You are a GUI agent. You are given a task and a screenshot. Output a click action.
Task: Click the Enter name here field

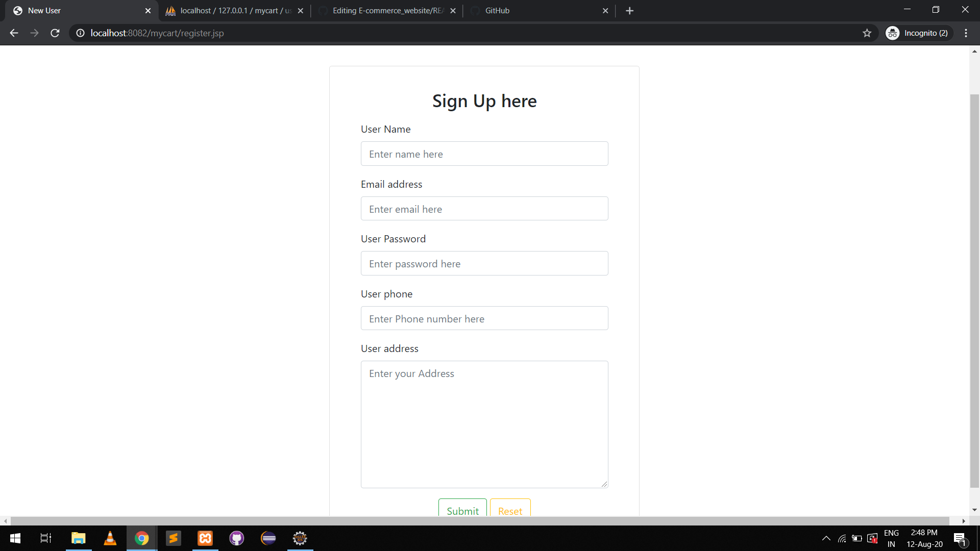coord(484,154)
